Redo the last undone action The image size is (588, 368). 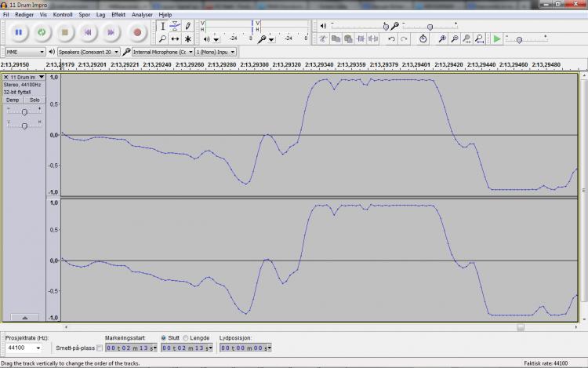tap(404, 39)
